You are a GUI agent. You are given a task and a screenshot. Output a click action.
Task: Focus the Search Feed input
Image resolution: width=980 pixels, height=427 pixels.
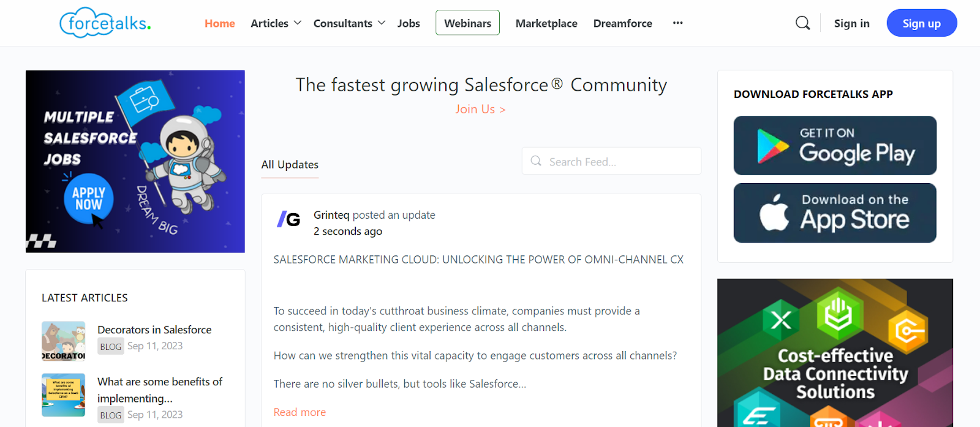click(x=611, y=161)
